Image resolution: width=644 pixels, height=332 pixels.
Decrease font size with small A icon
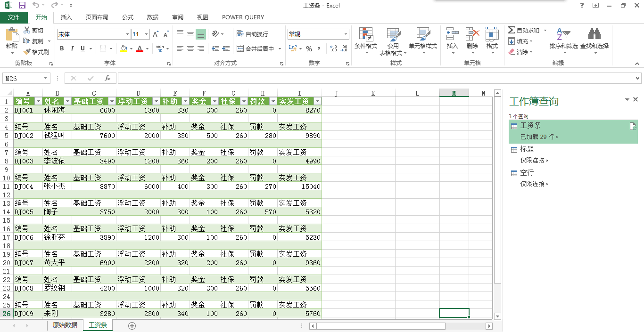point(166,34)
